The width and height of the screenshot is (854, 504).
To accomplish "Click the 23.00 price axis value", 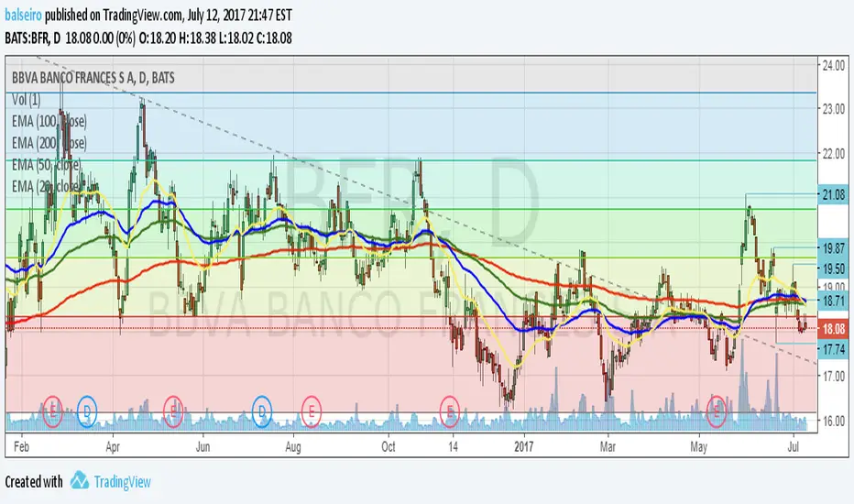I will coord(833,108).
